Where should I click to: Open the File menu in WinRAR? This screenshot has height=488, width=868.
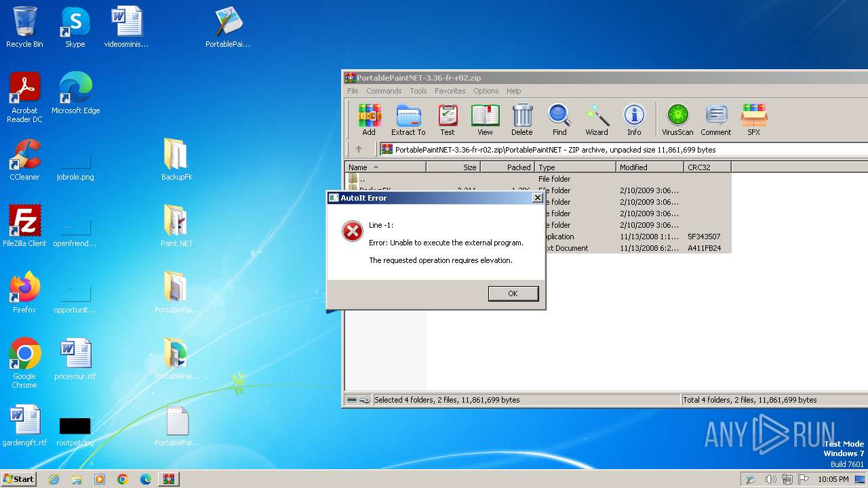click(353, 91)
